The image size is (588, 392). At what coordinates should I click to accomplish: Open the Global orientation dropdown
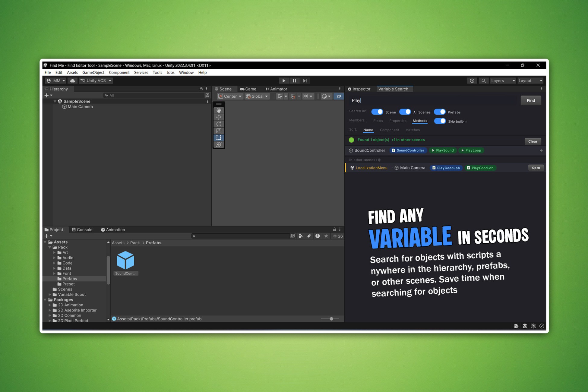tap(257, 96)
